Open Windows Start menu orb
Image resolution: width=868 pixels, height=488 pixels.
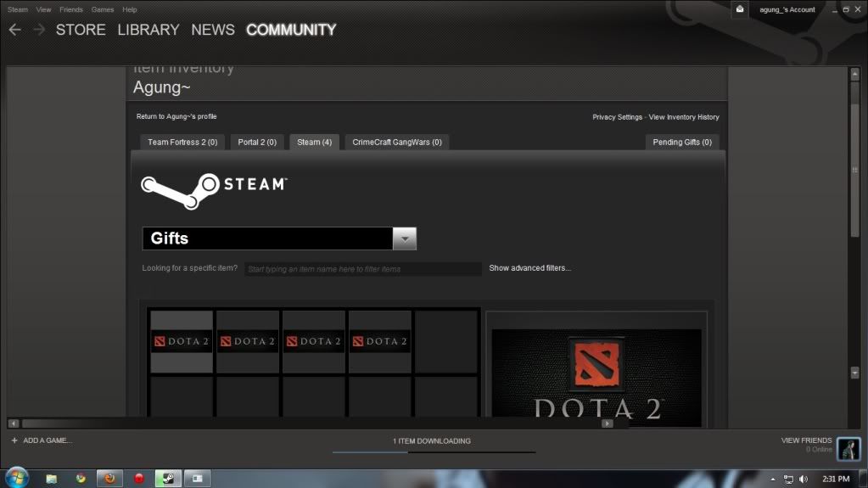coord(17,478)
